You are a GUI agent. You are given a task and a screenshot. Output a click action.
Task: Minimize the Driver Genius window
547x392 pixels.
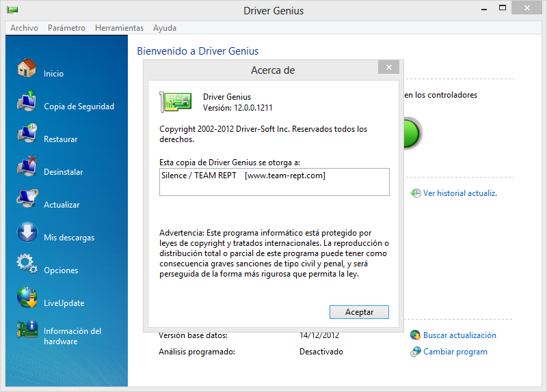pyautogui.click(x=484, y=8)
